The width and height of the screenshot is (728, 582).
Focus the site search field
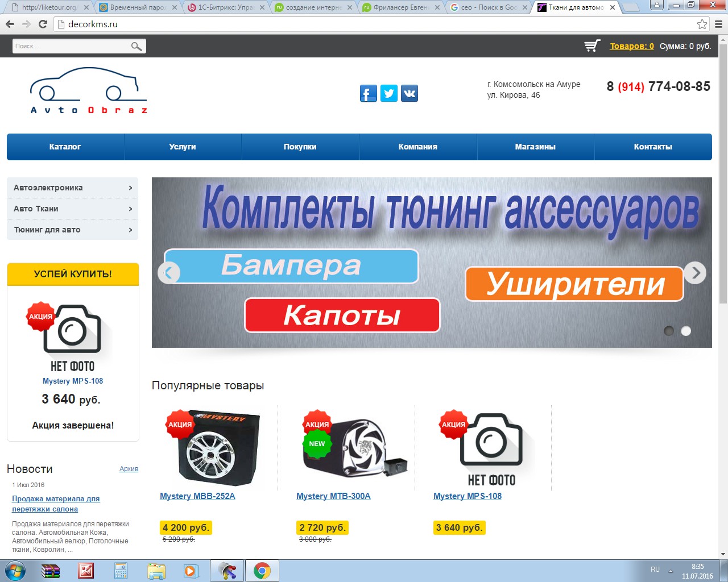(71, 46)
